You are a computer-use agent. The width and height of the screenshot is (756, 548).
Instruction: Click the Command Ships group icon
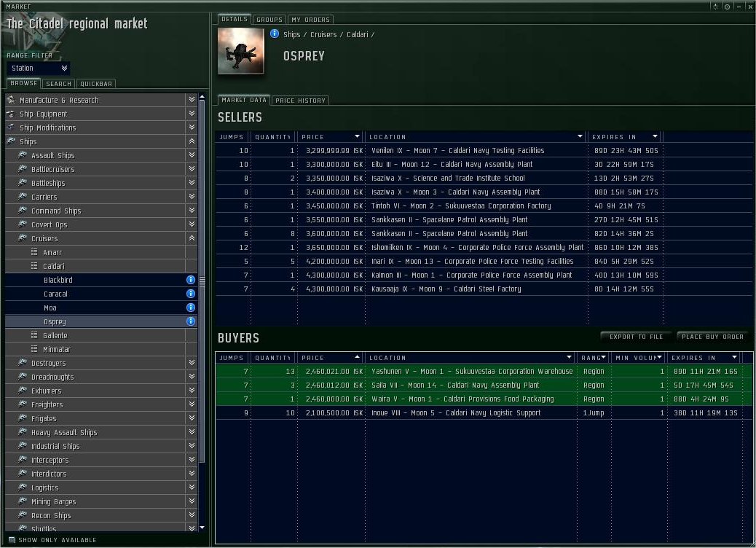click(x=22, y=211)
